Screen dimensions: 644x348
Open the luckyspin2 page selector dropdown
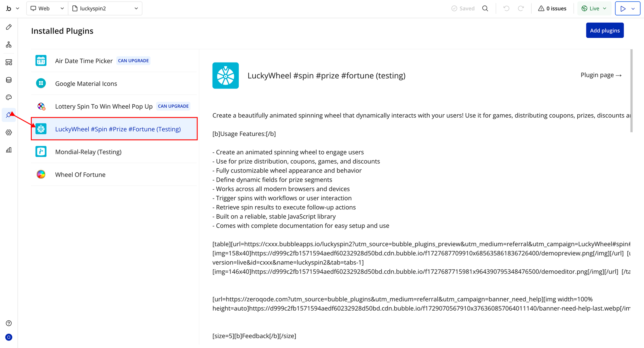[x=105, y=8]
